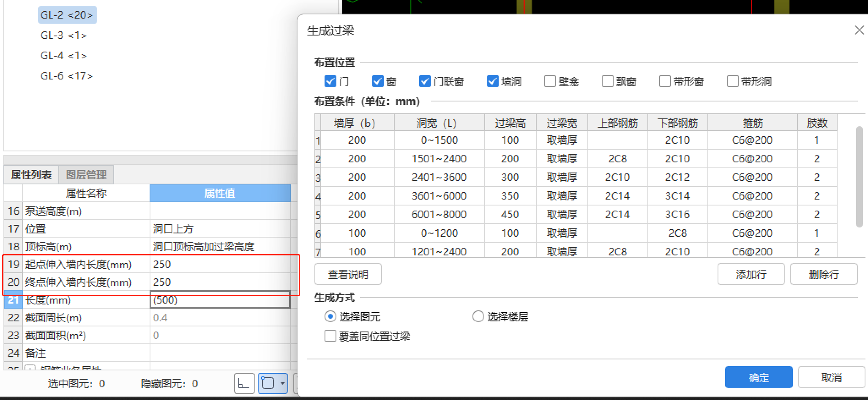Viewport: 868px width, 400px height.
Task: Click the 箍筋 column header
Action: [x=753, y=123]
